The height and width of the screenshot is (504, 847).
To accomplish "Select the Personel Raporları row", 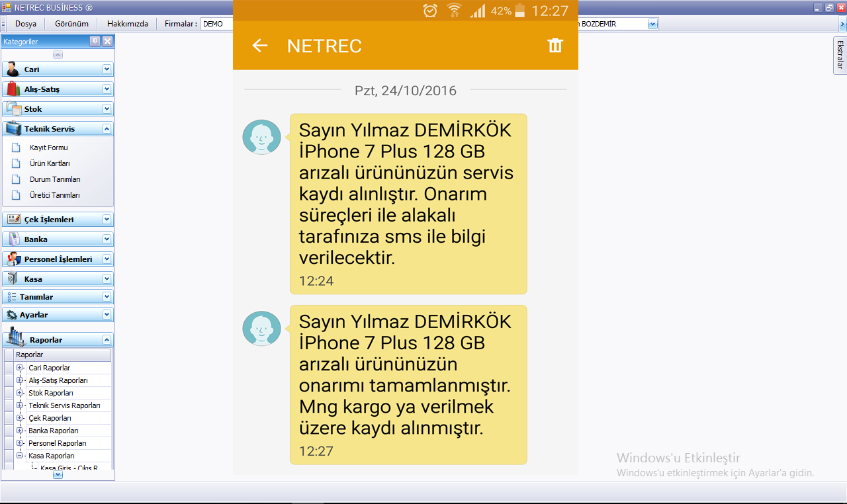I will pyautogui.click(x=58, y=443).
